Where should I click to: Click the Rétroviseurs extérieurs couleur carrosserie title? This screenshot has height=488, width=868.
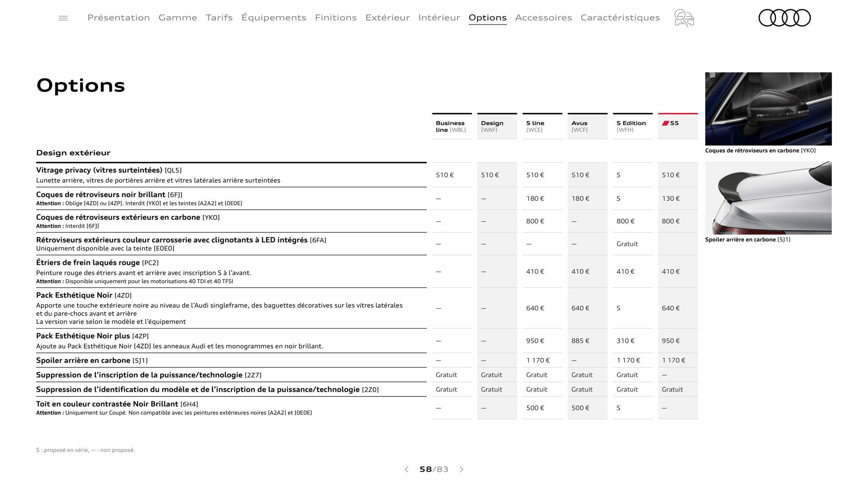pyautogui.click(x=181, y=240)
